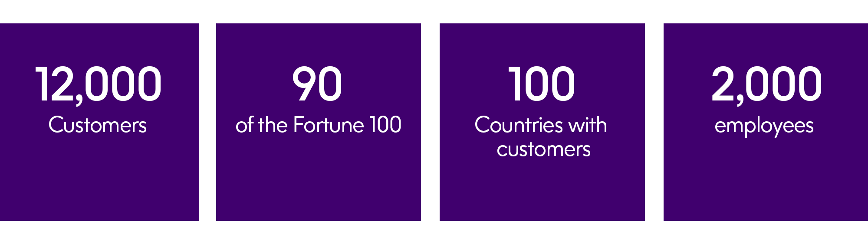
Task: Click the 12,000 number
Action: (x=99, y=85)
